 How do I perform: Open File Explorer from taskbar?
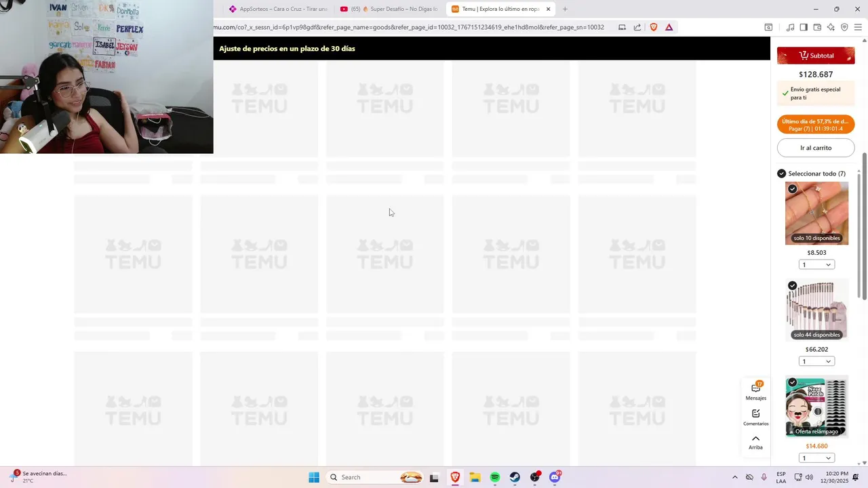point(475,477)
